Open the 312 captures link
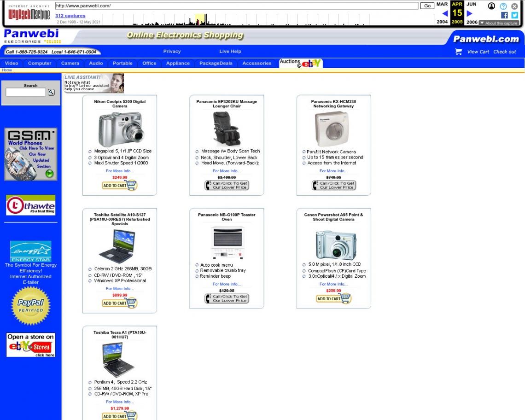 [x=70, y=16]
